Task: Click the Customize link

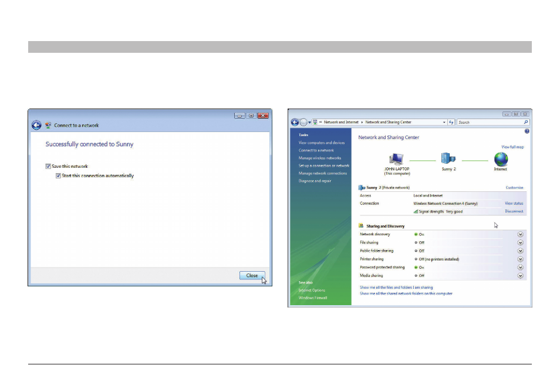Action: point(514,187)
